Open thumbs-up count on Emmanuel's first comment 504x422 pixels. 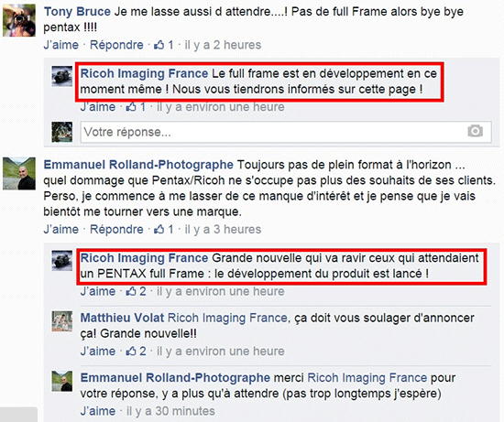164,229
